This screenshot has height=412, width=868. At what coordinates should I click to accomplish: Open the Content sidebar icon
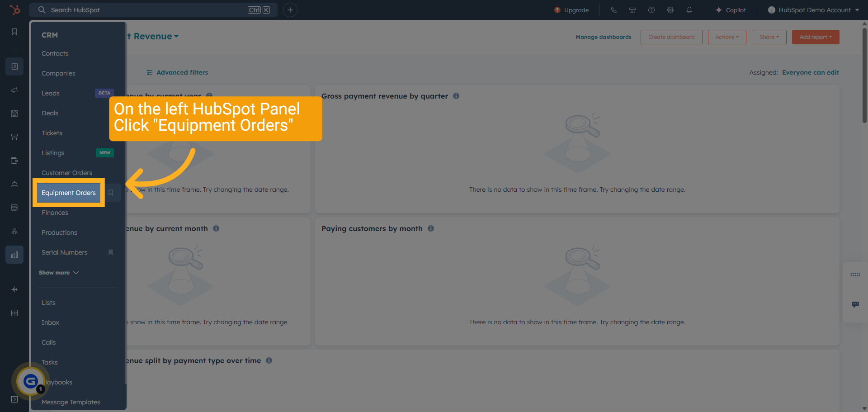pyautogui.click(x=14, y=114)
